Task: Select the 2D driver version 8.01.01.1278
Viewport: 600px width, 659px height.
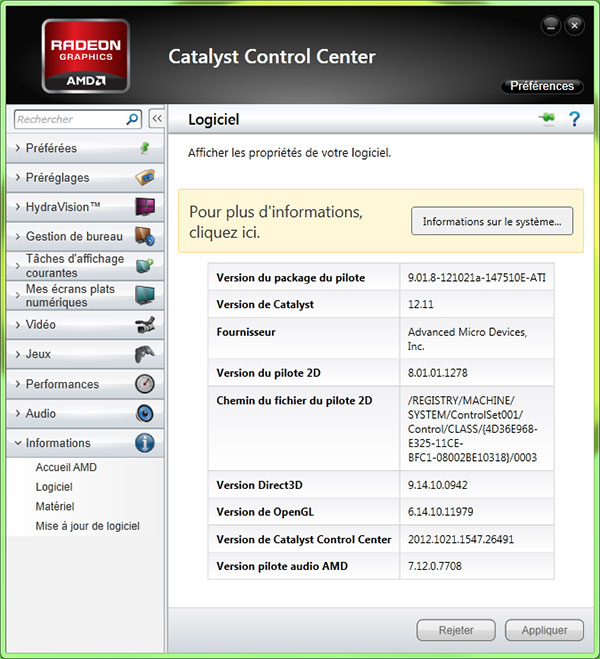Action: (437, 373)
